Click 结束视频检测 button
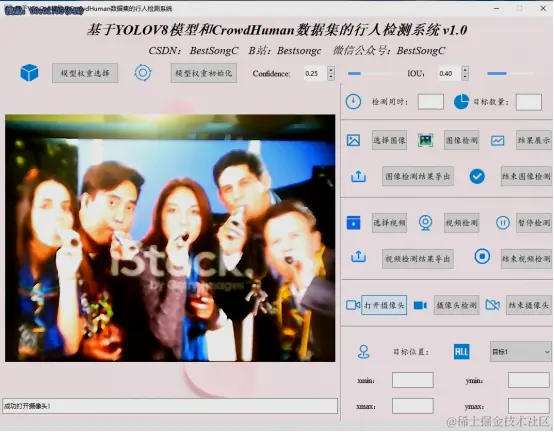Image resolution: width=554 pixels, height=432 pixels. coord(526,259)
